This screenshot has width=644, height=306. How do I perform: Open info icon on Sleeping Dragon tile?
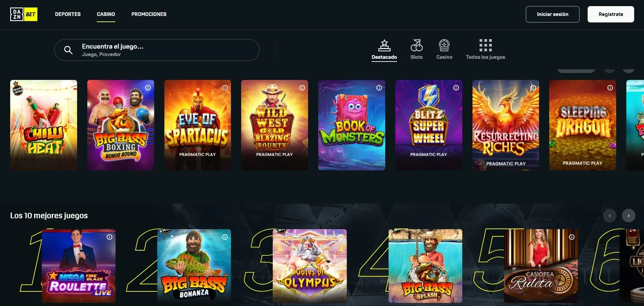point(610,88)
